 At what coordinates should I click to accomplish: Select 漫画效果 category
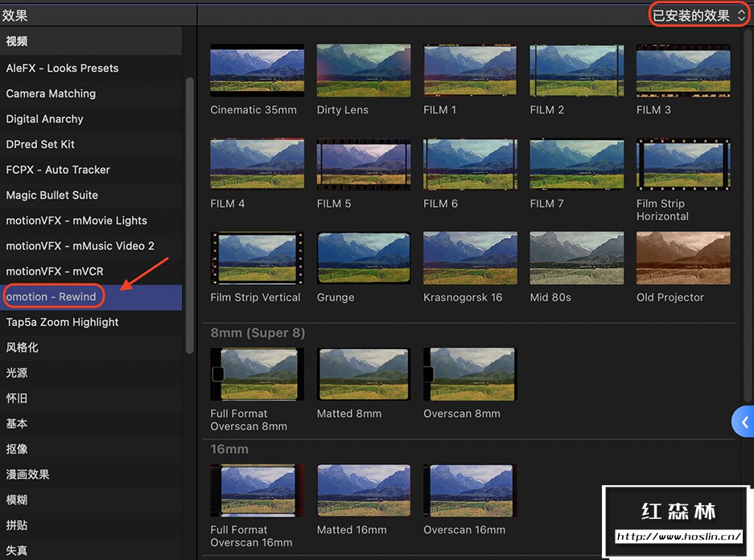pos(91,475)
